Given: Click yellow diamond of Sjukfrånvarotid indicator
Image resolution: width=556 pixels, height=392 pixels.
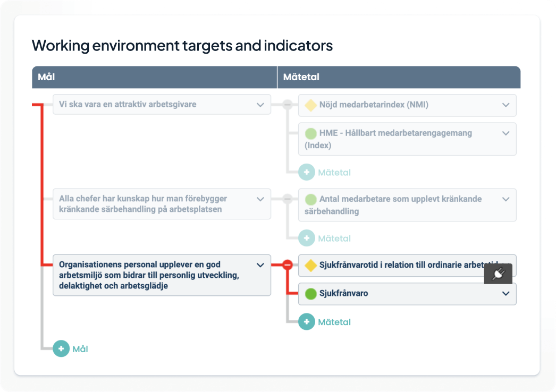Looking at the screenshot, I should (x=310, y=265).
